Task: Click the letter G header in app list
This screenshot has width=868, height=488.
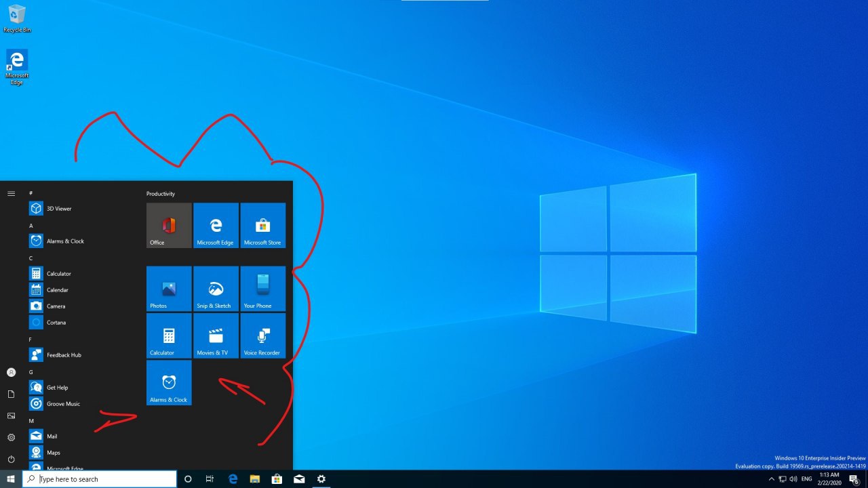Action: [x=31, y=372]
